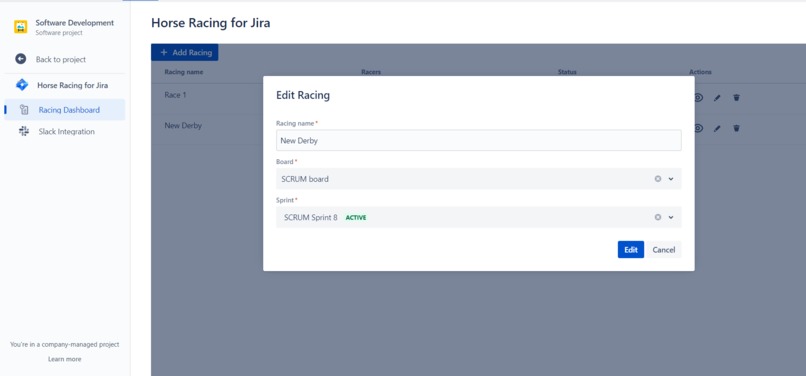Clear the Sprint field selection
Viewport: 806px width, 376px height.
pos(657,217)
